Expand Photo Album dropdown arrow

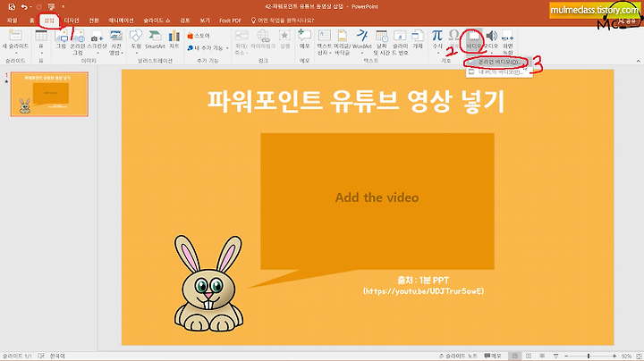point(122,53)
